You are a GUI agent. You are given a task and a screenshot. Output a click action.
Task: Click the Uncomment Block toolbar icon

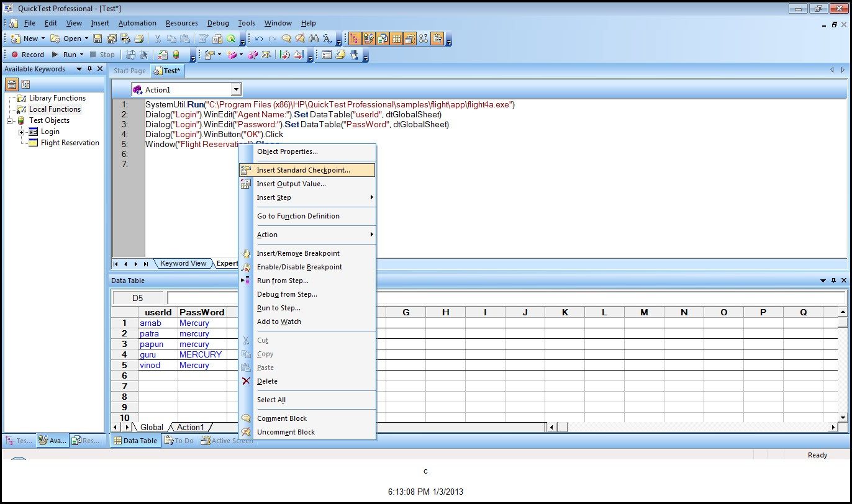300,38
